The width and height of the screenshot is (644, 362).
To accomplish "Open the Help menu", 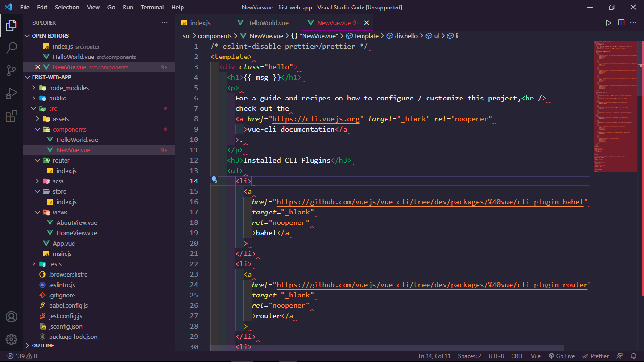I will pos(178,7).
